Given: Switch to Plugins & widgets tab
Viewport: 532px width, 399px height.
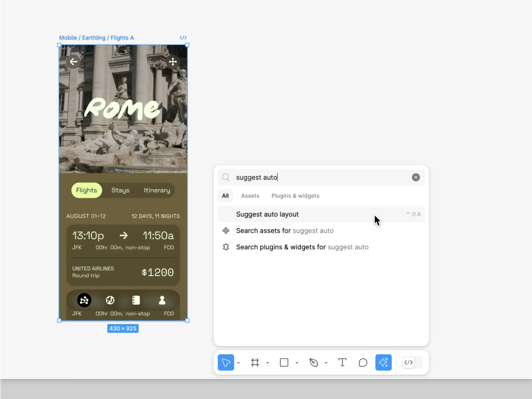Looking at the screenshot, I should [295, 196].
